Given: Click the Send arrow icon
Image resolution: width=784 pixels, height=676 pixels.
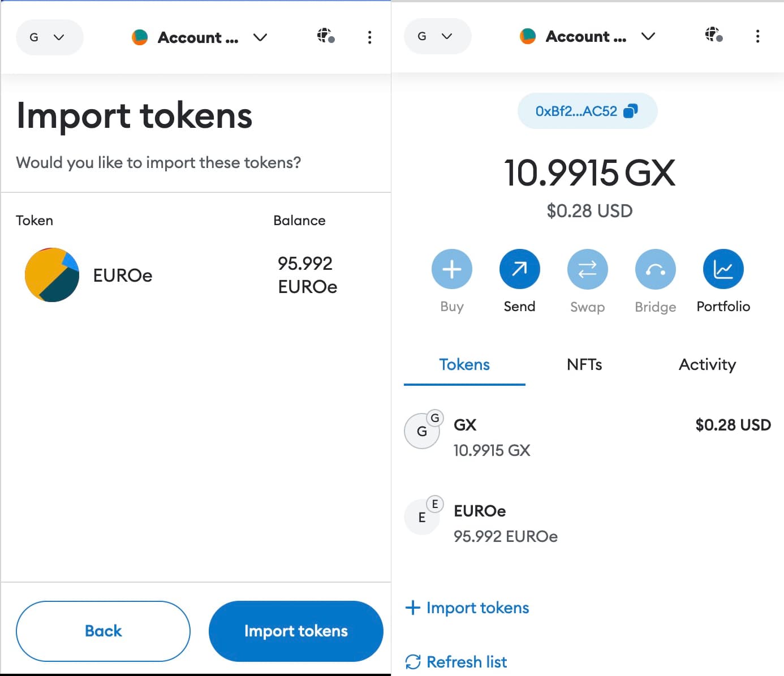Looking at the screenshot, I should pos(520,269).
